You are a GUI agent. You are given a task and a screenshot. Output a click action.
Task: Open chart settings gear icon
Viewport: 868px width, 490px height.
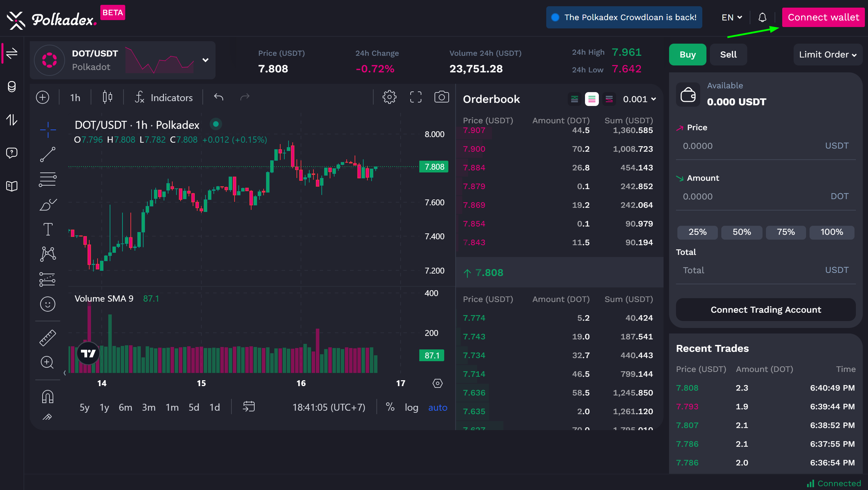click(x=389, y=97)
